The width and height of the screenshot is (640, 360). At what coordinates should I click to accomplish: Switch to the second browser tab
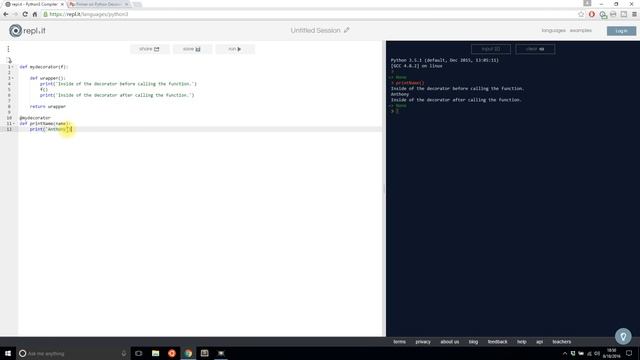[x=98, y=4]
